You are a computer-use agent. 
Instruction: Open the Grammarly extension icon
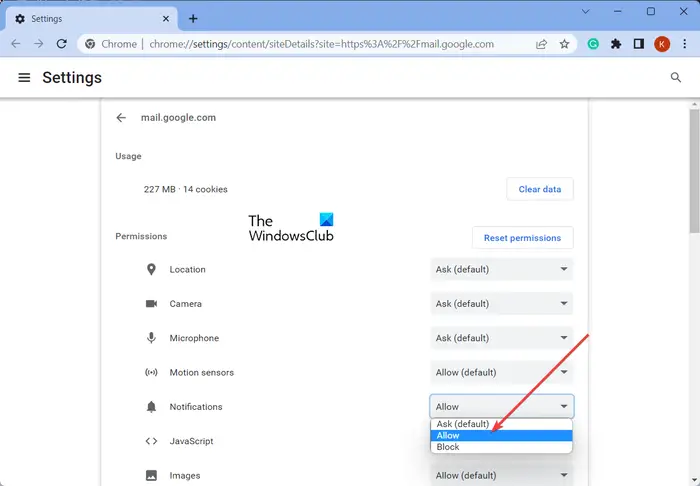click(x=593, y=44)
